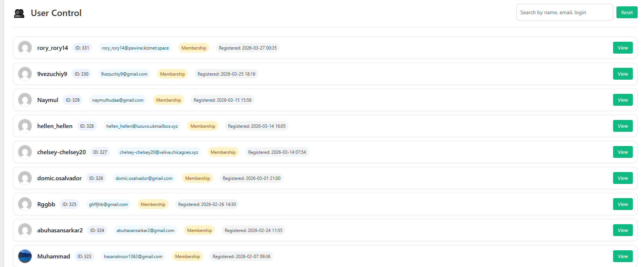Screen dimensions: 644x267
Task: Click the User Control users icon
Action: (x=19, y=13)
